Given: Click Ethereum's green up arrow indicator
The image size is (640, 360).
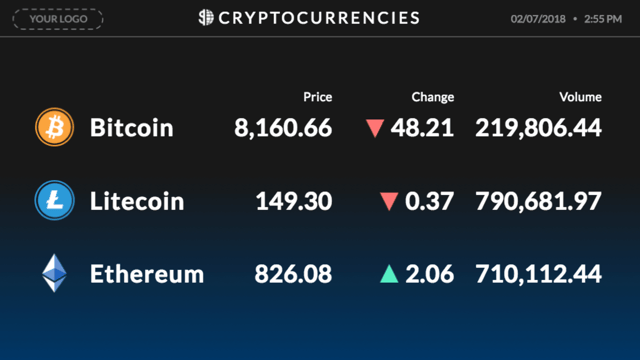Looking at the screenshot, I should [x=389, y=274].
